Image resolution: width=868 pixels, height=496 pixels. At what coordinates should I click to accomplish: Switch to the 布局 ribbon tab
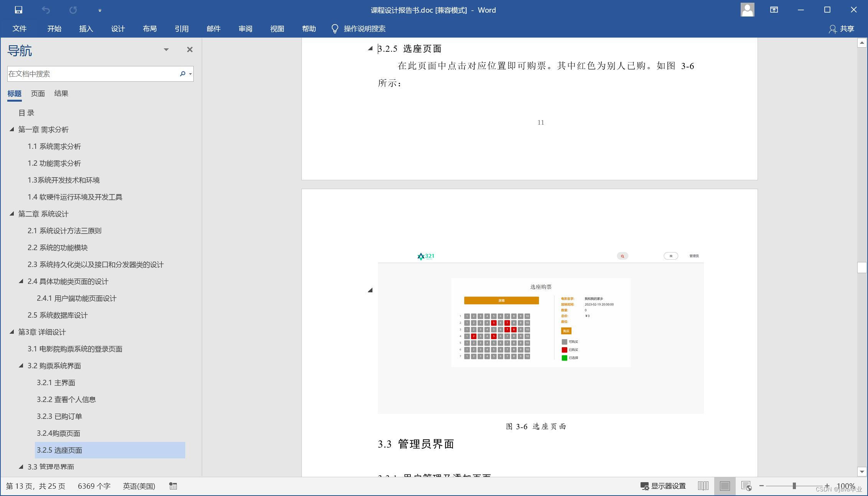click(150, 29)
